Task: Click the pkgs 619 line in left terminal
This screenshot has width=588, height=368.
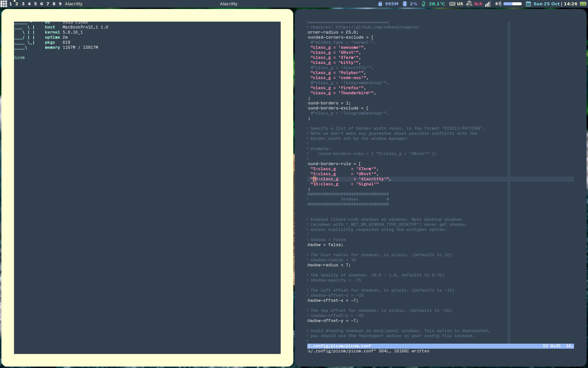Action: [x=57, y=42]
